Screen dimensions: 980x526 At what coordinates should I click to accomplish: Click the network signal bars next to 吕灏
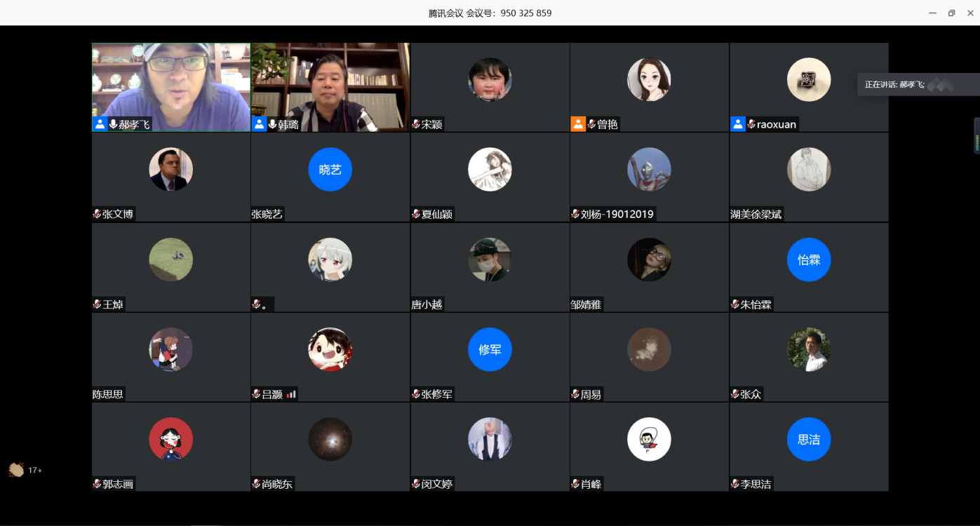tap(291, 394)
